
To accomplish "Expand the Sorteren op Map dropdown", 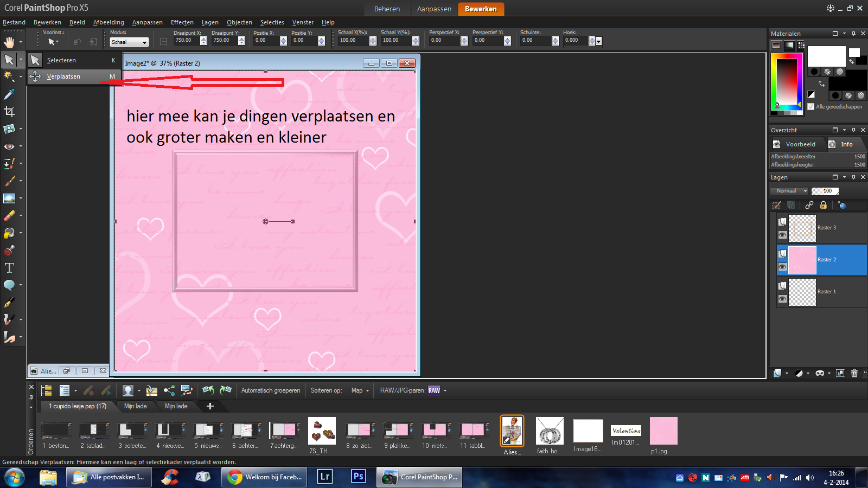I will tap(360, 390).
